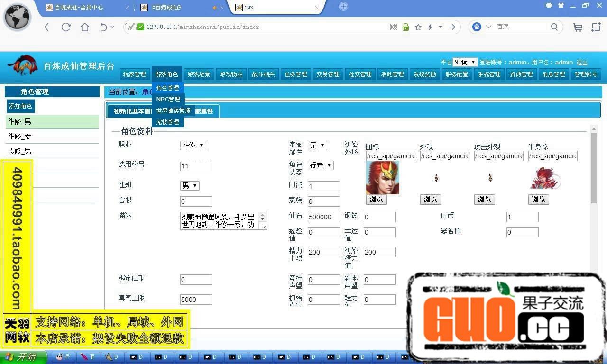Image resolution: width=607 pixels, height=364 pixels.
Task: Click the 添加角色 button
Action: pyautogui.click(x=20, y=106)
